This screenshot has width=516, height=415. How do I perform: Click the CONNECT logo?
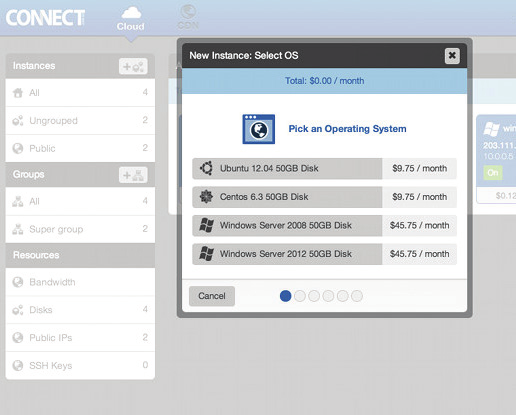click(x=45, y=18)
